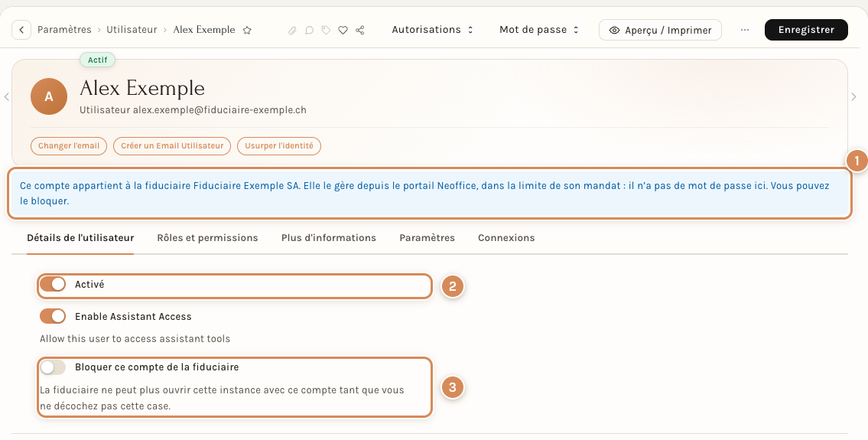
Task: Click Aperçu / Imprimer button
Action: [660, 31]
